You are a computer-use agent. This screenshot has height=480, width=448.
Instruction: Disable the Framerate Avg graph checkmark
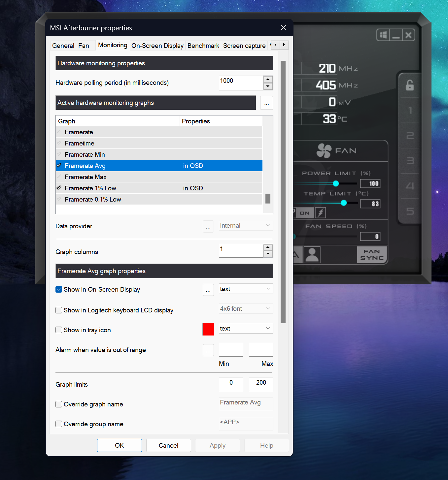click(x=59, y=165)
